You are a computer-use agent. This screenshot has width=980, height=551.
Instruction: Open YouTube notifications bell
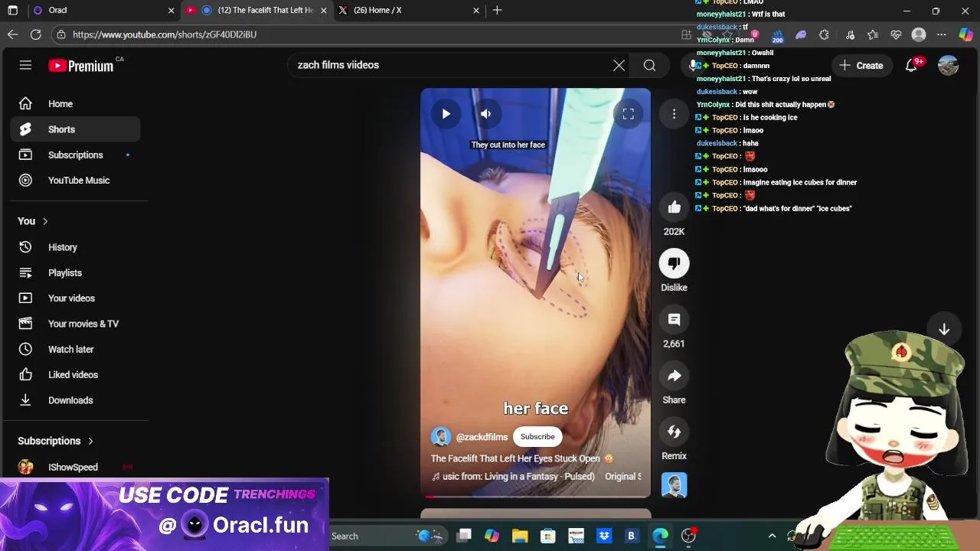(x=911, y=66)
